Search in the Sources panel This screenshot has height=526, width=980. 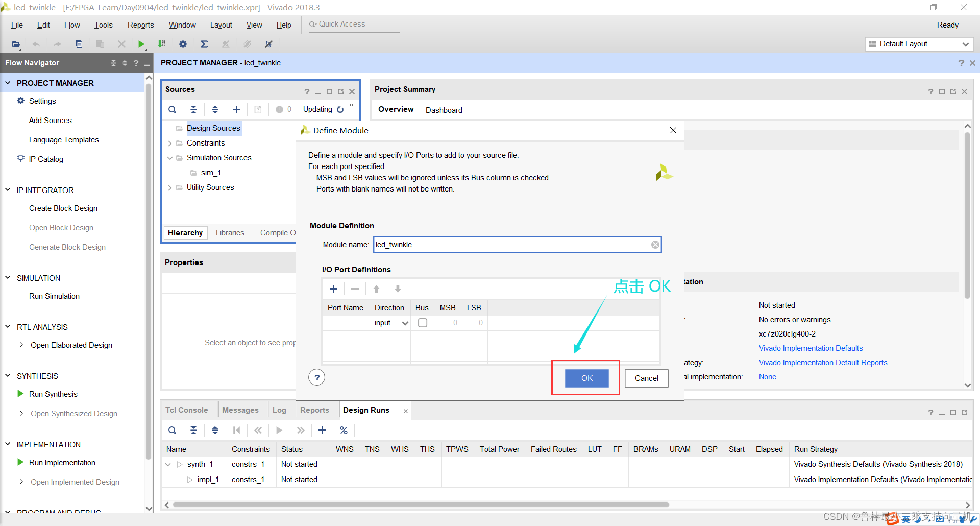point(173,109)
